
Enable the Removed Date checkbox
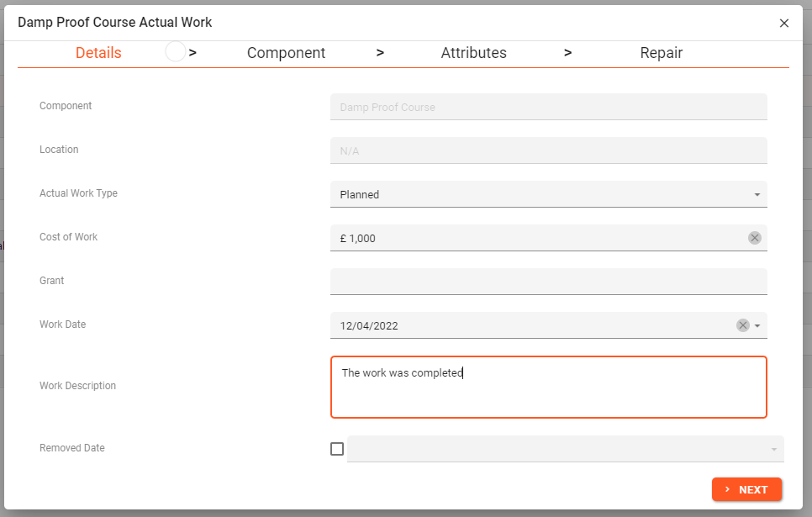pos(337,449)
